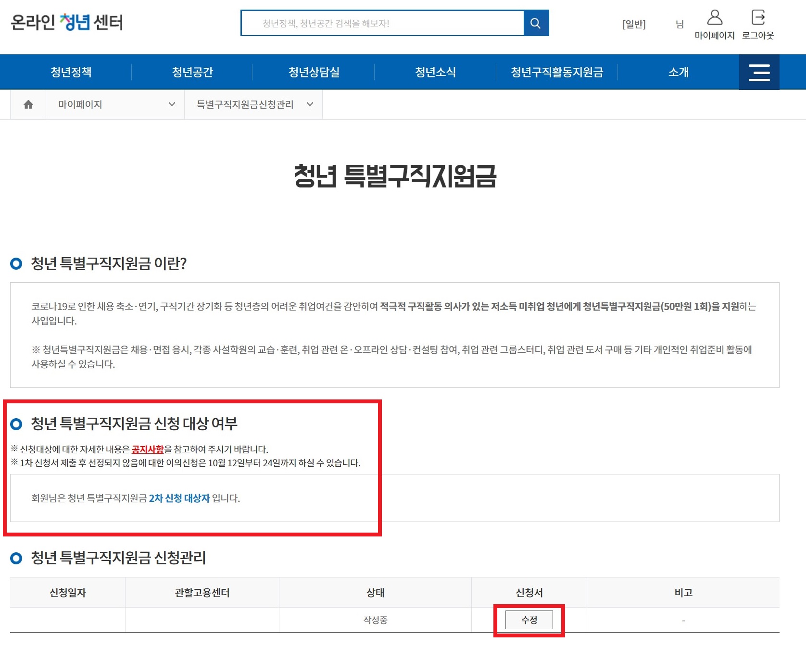This screenshot has width=806, height=672.
Task: Expand the 특별구직지원금신청관리 breadcrumb dropdown
Action: (254, 104)
